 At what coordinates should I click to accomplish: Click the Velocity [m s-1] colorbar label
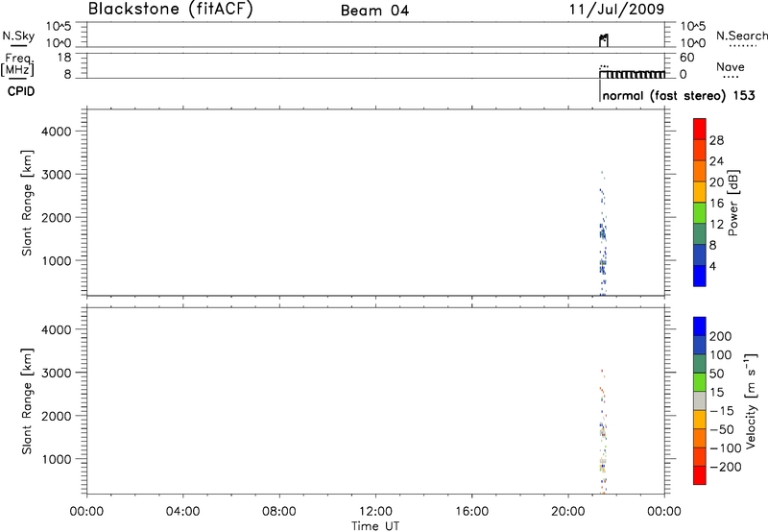[x=751, y=400]
